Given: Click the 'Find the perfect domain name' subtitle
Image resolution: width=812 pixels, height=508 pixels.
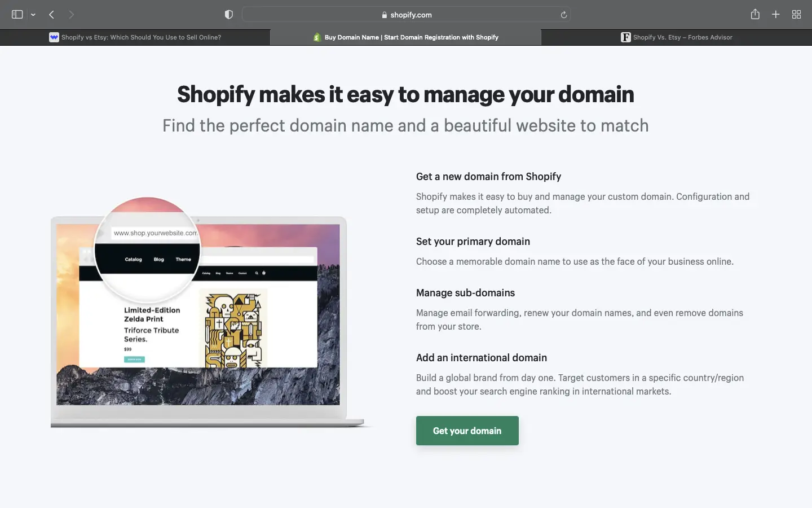Looking at the screenshot, I should (x=405, y=125).
